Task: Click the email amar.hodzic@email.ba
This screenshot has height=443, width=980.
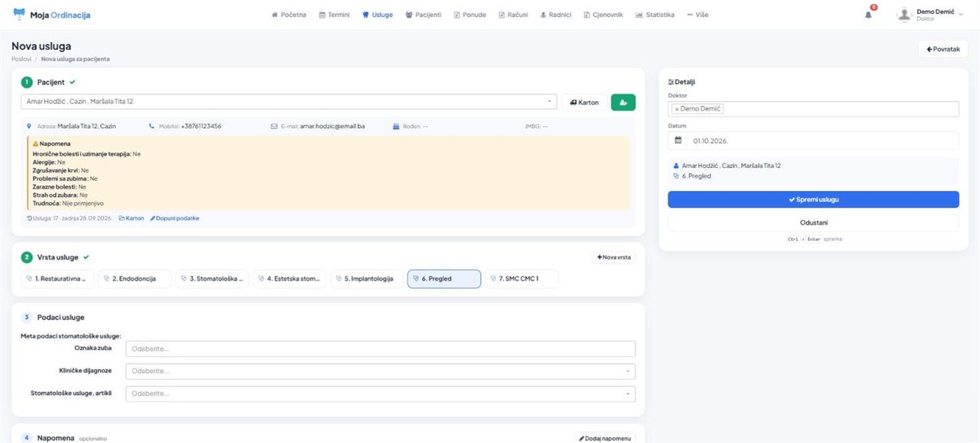Action: click(x=332, y=126)
